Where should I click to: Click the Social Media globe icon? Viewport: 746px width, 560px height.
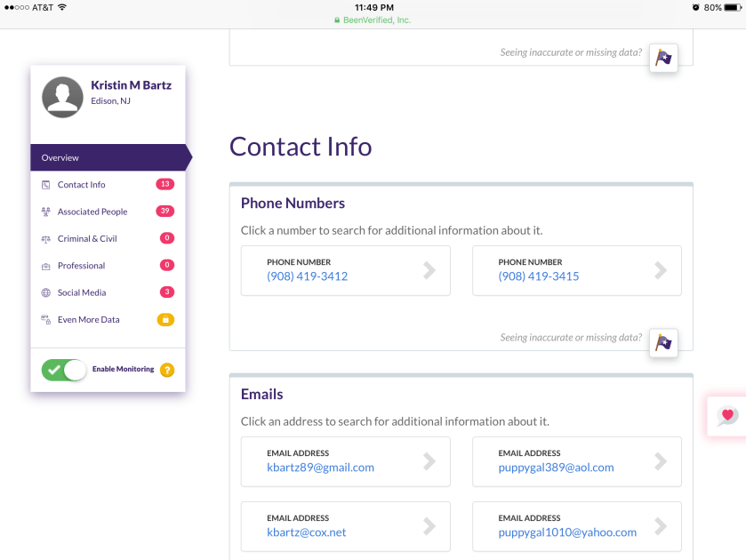(x=46, y=292)
